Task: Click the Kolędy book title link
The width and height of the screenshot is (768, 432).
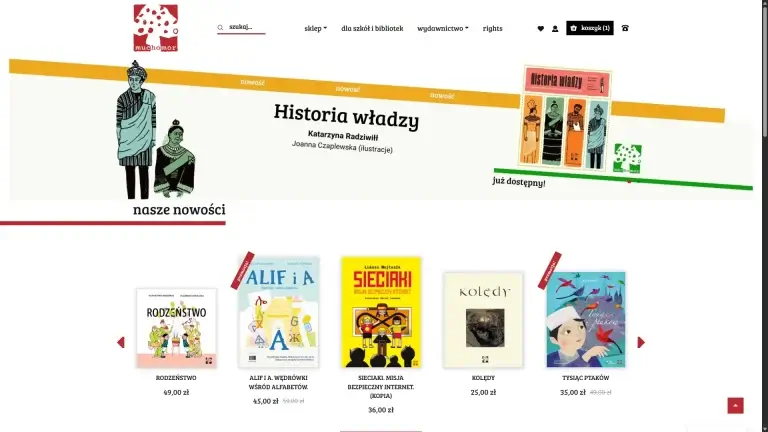Action: coord(483,378)
